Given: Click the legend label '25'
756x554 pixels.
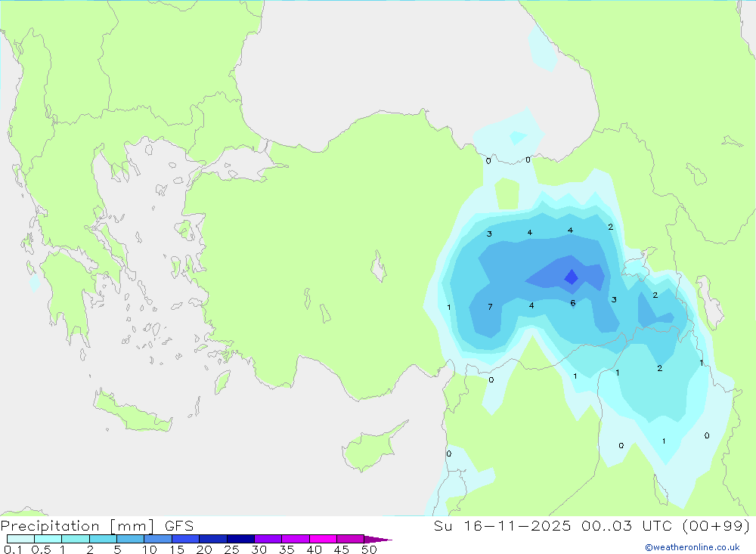Looking at the screenshot, I should coord(232,549).
